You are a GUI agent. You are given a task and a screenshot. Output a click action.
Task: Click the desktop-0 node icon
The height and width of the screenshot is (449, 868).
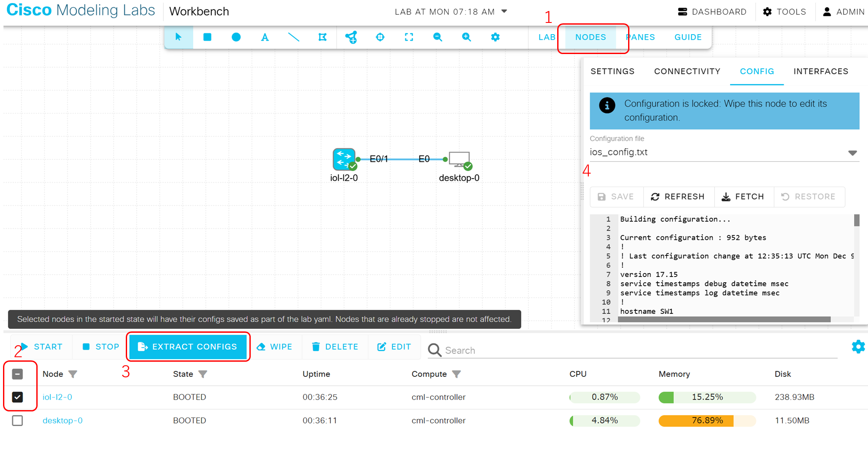(460, 159)
